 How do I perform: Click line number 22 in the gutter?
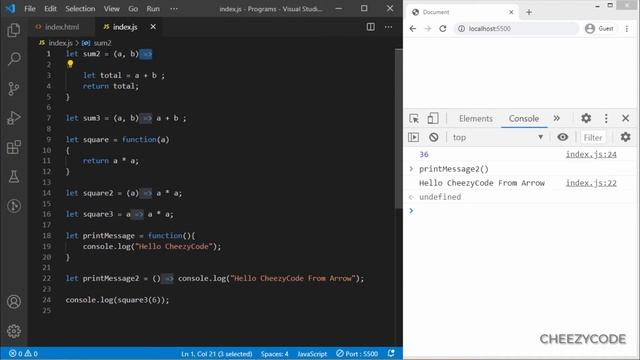(47, 278)
